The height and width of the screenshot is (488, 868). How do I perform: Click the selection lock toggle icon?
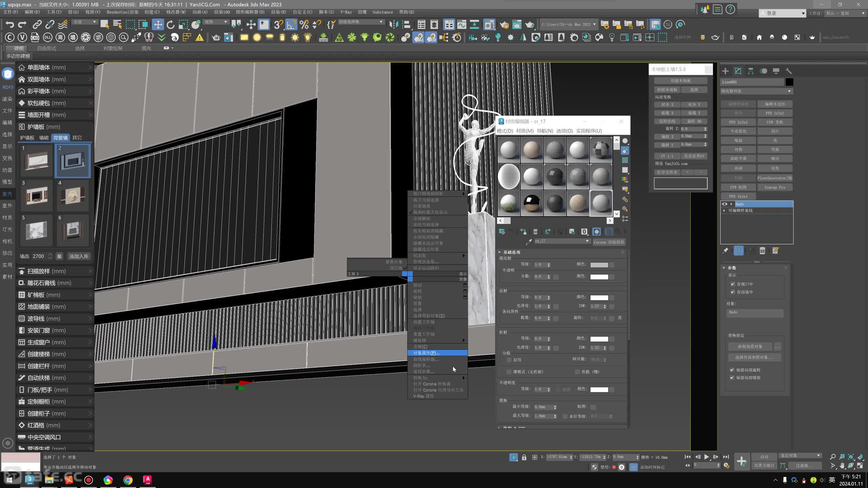tap(524, 457)
